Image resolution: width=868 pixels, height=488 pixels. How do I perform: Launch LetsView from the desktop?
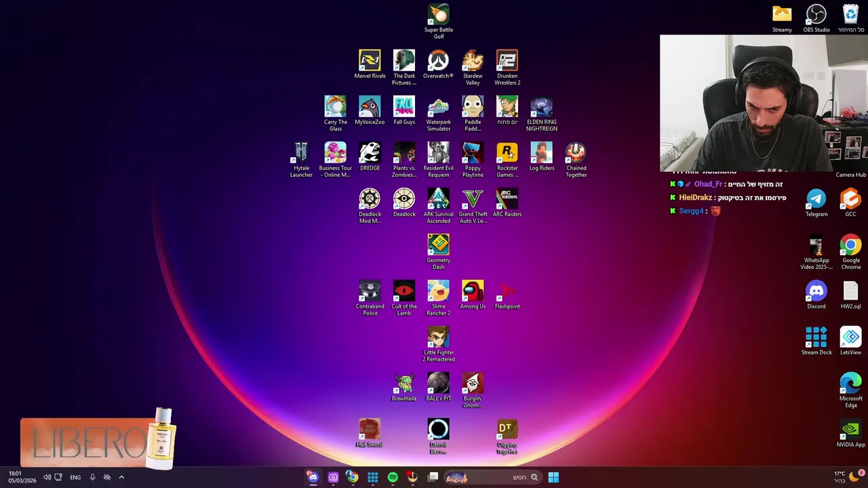pos(850,341)
